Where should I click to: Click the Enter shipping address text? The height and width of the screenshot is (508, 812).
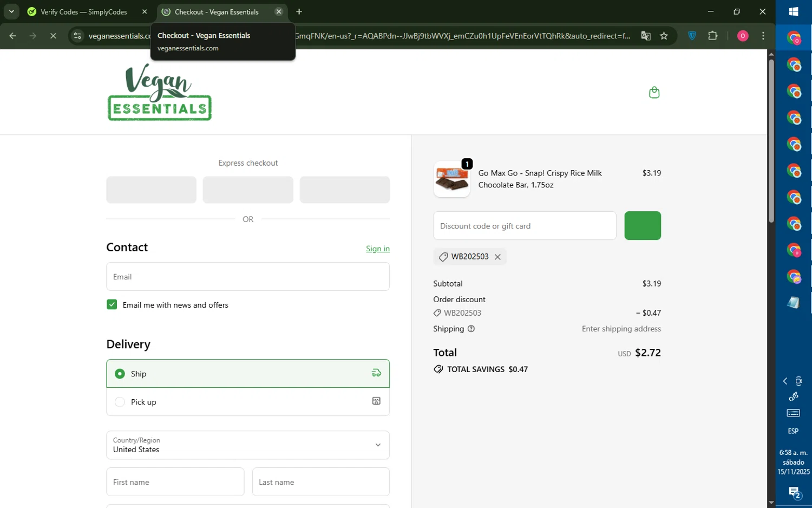coord(621,329)
